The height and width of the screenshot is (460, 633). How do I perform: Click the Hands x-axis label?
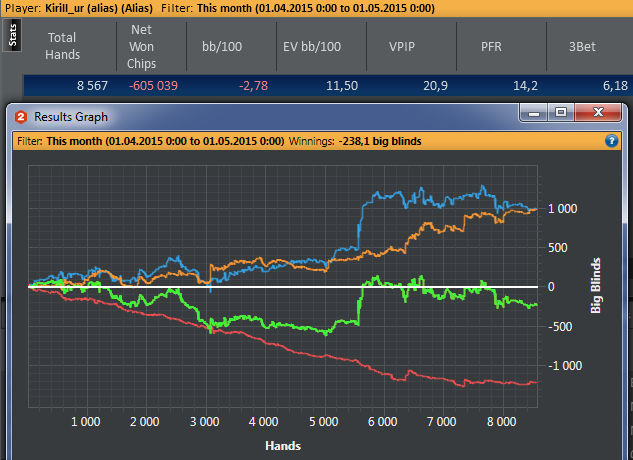tap(283, 446)
